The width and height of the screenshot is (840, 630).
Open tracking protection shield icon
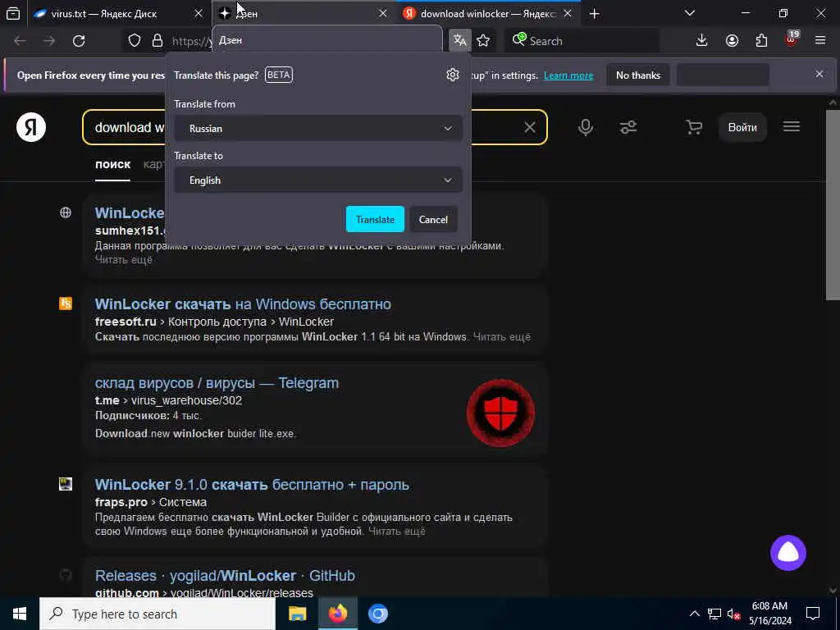tap(135, 41)
